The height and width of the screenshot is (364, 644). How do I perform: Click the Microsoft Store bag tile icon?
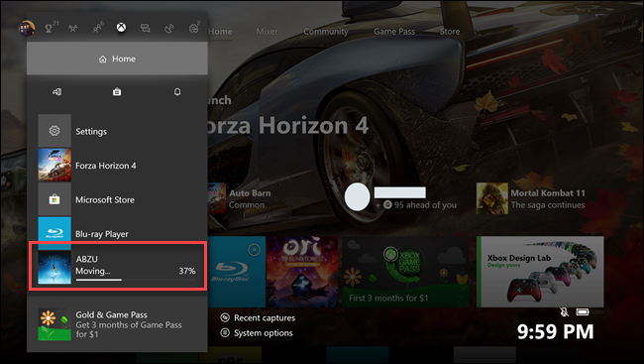[54, 199]
